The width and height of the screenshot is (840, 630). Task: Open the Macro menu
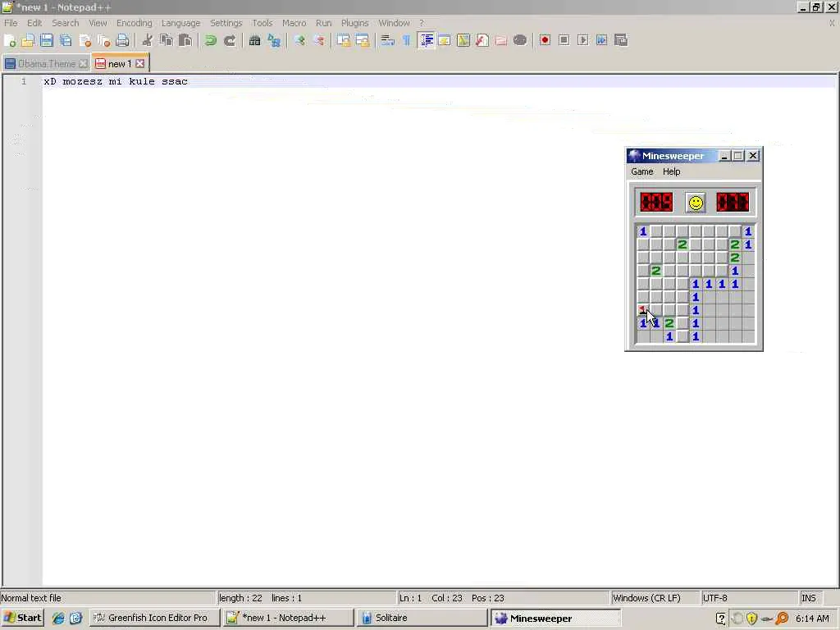point(294,23)
